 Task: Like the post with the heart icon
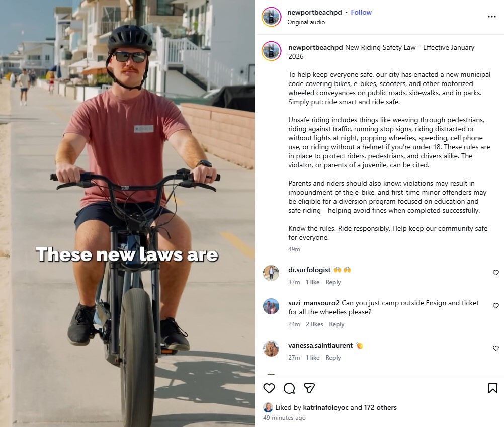(269, 388)
